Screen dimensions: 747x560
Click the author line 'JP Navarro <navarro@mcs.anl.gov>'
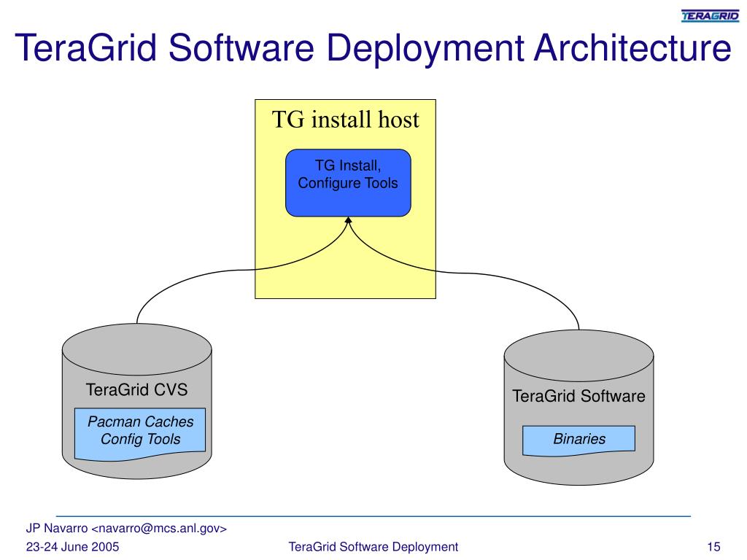click(x=126, y=528)
